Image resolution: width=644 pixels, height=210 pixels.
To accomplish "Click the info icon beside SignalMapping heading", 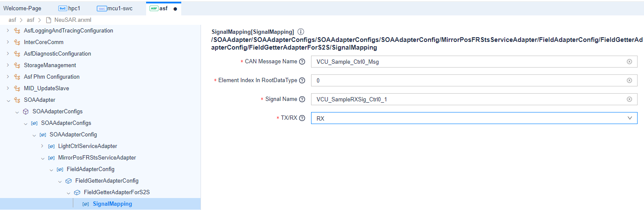I will [x=301, y=32].
